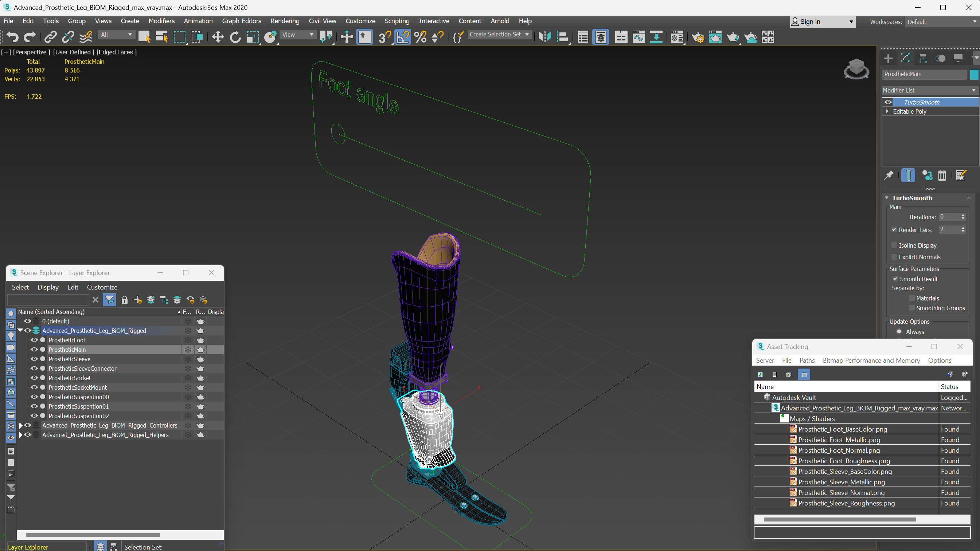The width and height of the screenshot is (980, 551).
Task: Hide ProstheticFoot layer item eye
Action: tap(34, 340)
